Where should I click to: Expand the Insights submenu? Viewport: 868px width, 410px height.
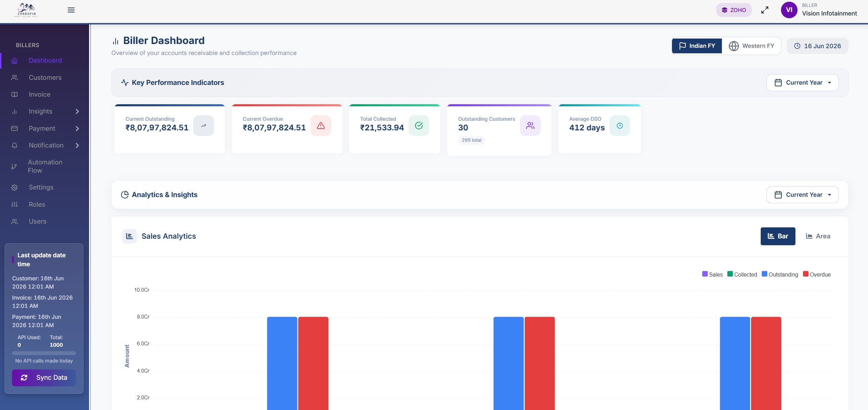pos(77,111)
